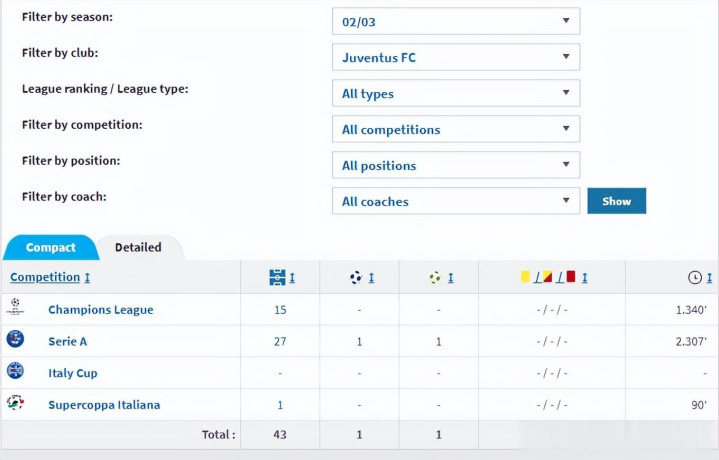Click the sort arrow beside the clock icon
Viewport: 719px width, 460px height.
709,277
